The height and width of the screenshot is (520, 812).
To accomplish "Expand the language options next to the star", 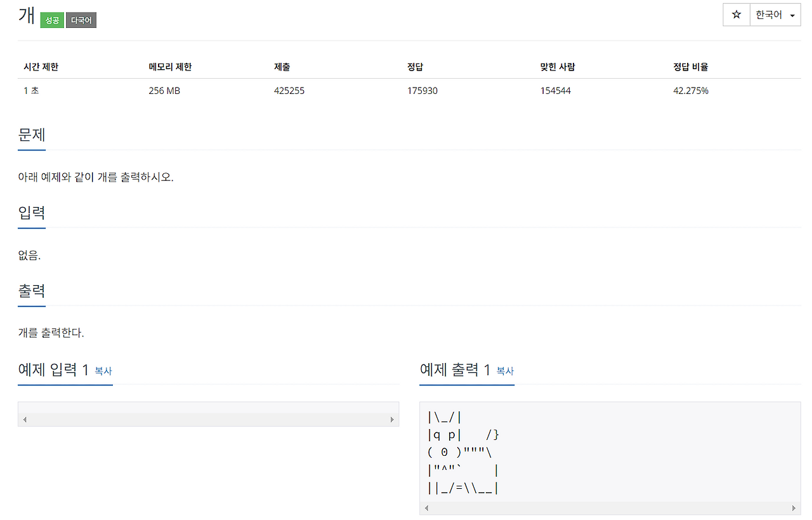I will pos(773,15).
